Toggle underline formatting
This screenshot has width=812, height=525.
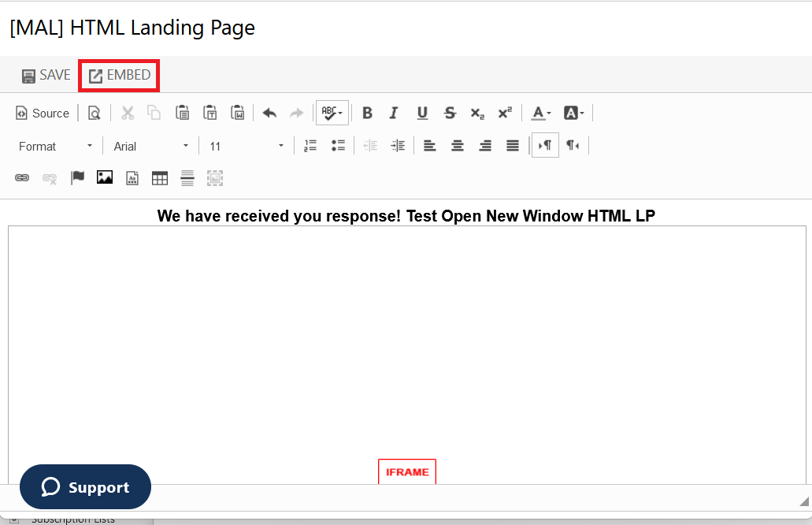(x=422, y=113)
